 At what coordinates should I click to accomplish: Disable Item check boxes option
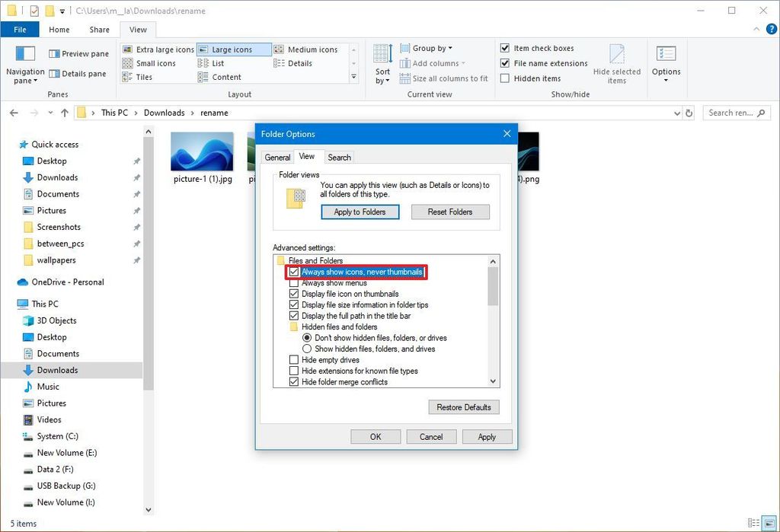coord(505,47)
